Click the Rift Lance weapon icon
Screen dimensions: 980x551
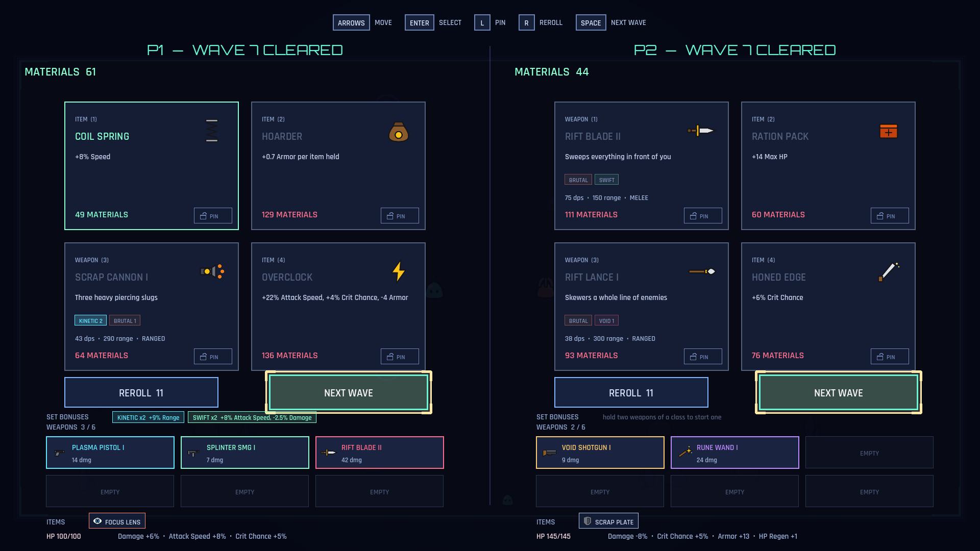[x=702, y=271]
